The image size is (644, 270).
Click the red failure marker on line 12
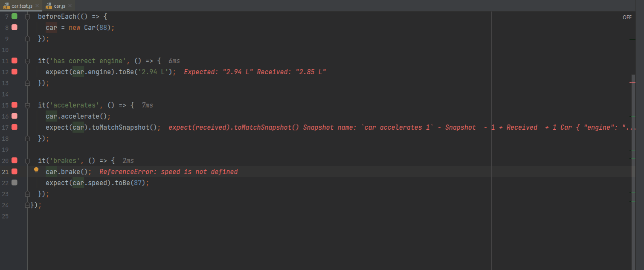click(x=15, y=72)
